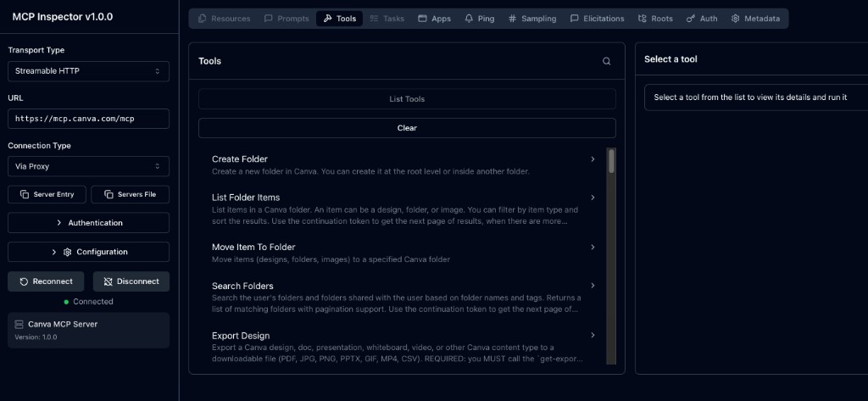Click the Server Entry button

click(x=47, y=194)
